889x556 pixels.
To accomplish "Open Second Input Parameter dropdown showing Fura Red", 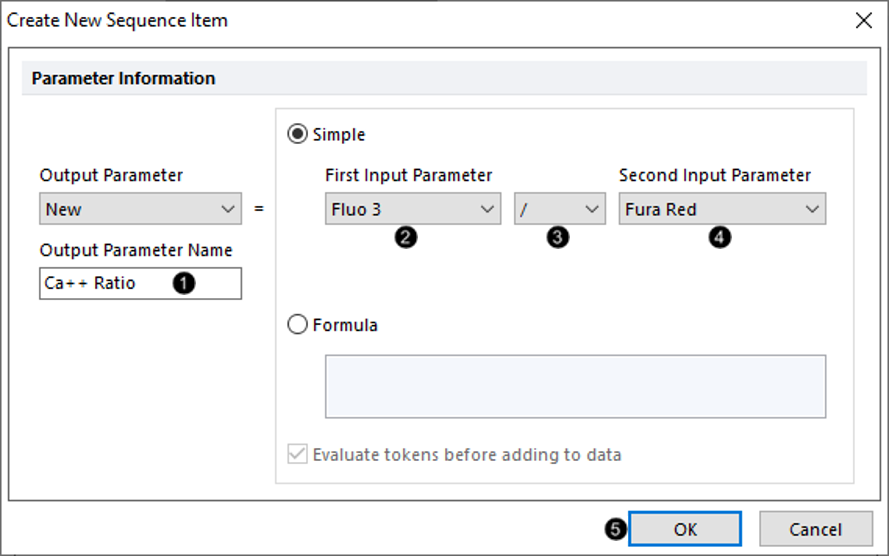I will (722, 209).
